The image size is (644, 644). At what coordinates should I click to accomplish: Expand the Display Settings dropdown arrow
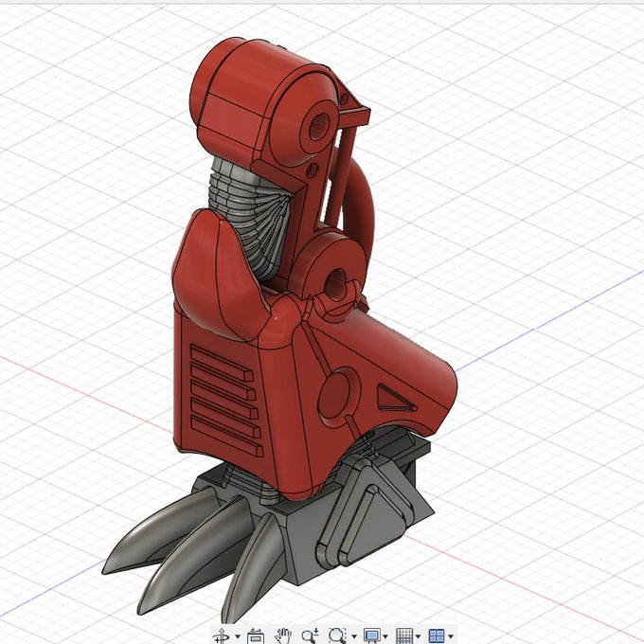(x=385, y=637)
